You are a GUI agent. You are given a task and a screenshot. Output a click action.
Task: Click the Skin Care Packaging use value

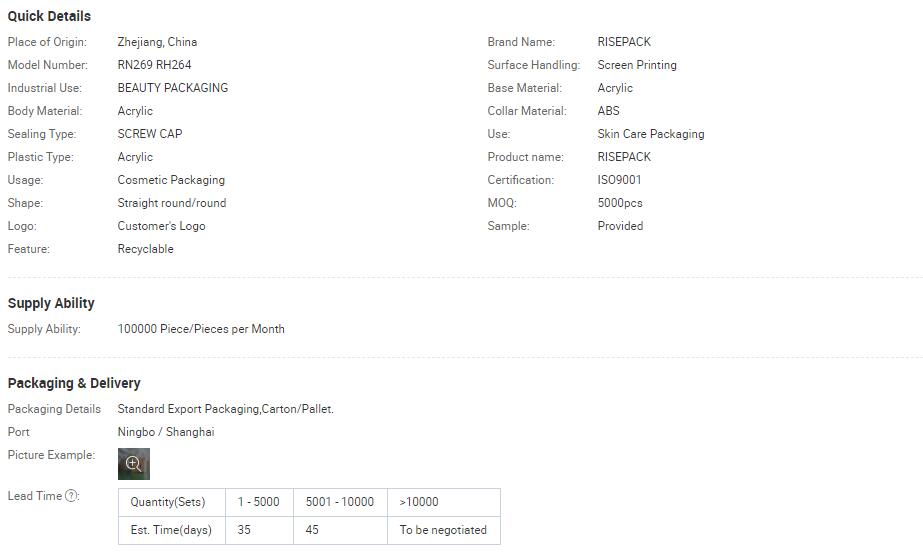pyautogui.click(x=650, y=134)
